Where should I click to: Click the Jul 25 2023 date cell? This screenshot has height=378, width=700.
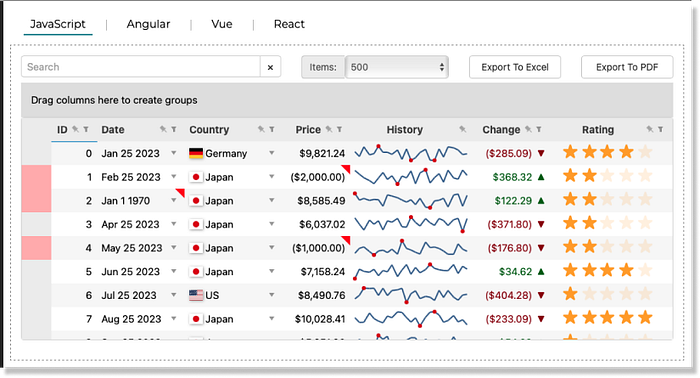tap(129, 295)
